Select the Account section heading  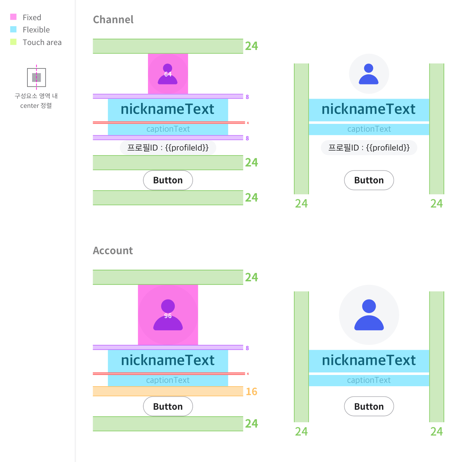113,251
